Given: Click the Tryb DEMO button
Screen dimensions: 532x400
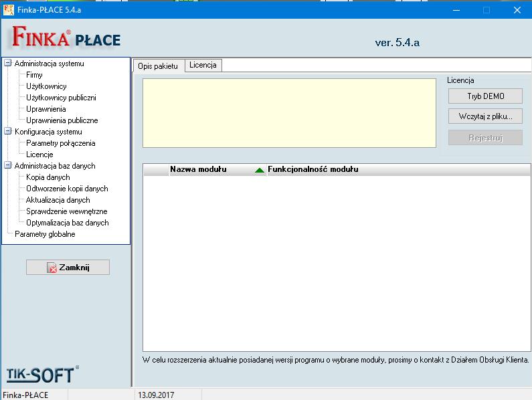Looking at the screenshot, I should click(485, 96).
